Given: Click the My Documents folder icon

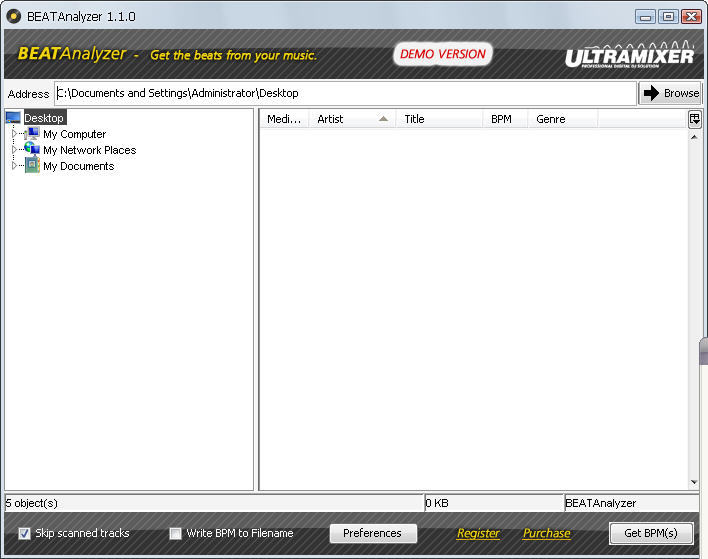Looking at the screenshot, I should click(32, 165).
